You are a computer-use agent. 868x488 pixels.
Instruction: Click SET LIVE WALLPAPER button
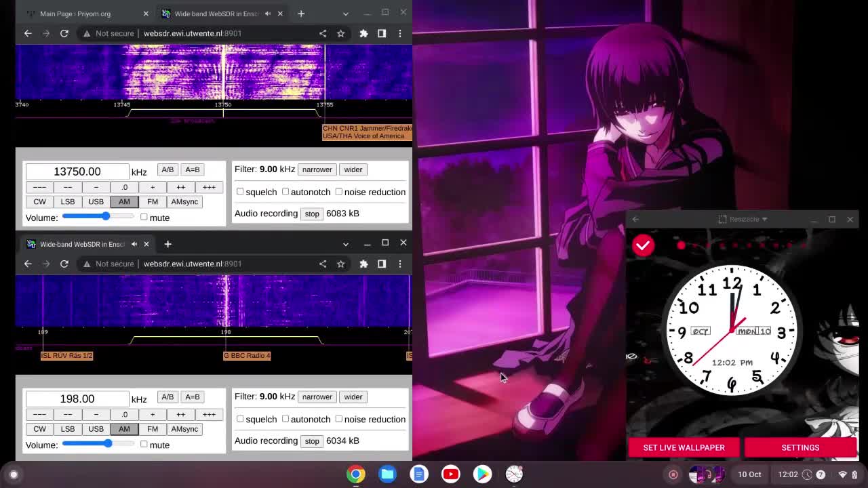[684, 447]
